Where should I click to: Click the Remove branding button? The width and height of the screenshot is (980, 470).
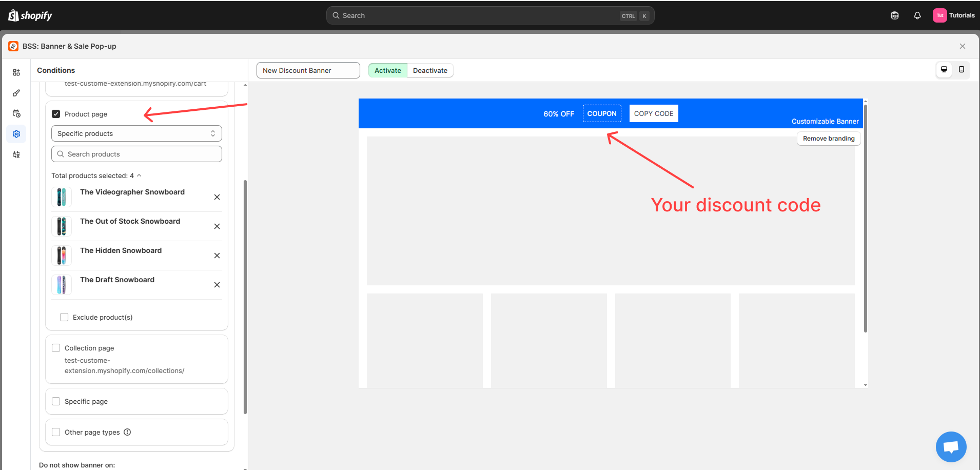829,139
